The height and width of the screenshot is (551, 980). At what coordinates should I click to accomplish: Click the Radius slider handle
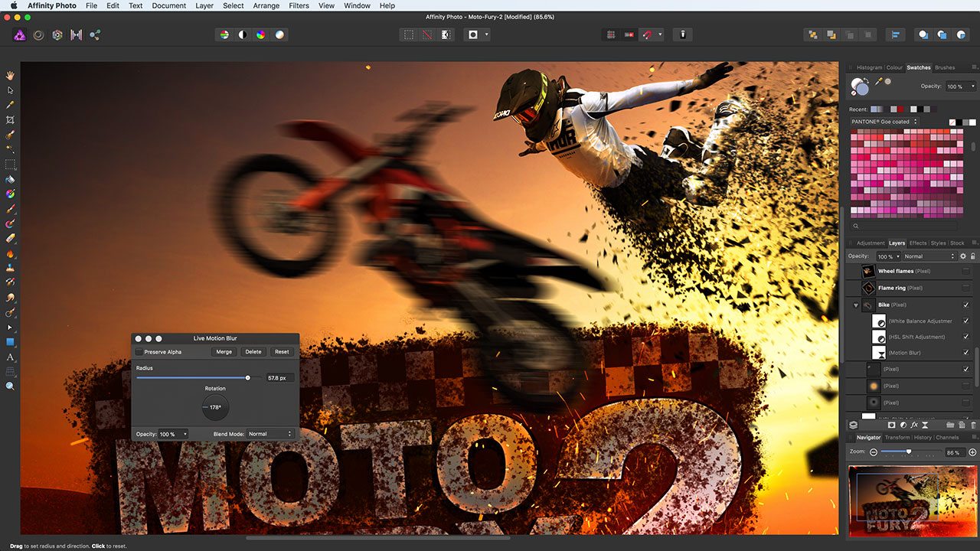coord(247,377)
